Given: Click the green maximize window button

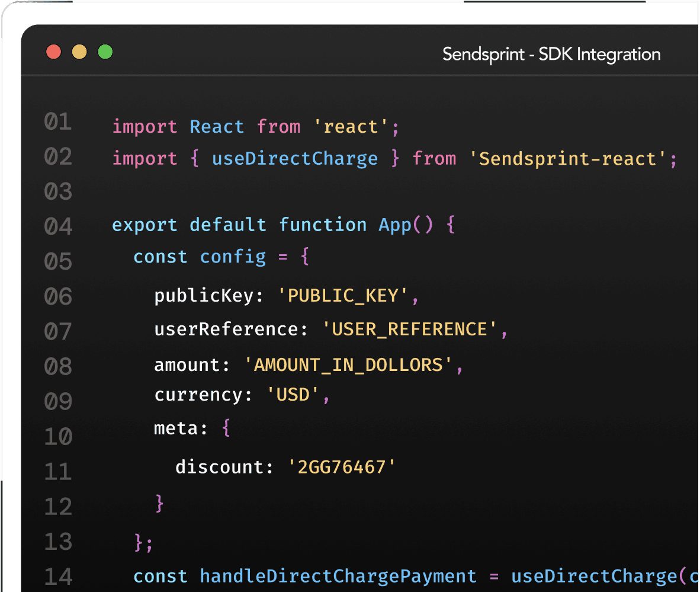Looking at the screenshot, I should point(105,52).
